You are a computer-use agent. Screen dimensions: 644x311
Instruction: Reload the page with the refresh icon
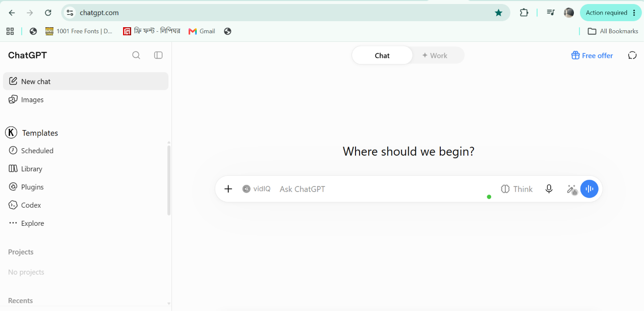point(48,13)
